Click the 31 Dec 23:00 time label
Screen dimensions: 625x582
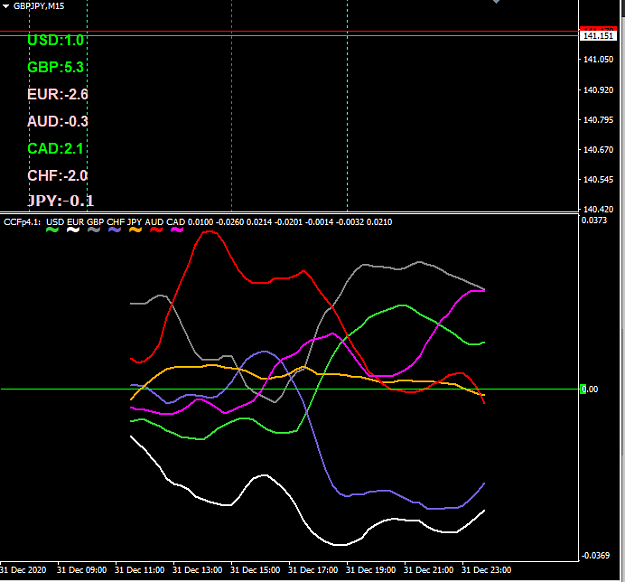pyautogui.click(x=486, y=570)
